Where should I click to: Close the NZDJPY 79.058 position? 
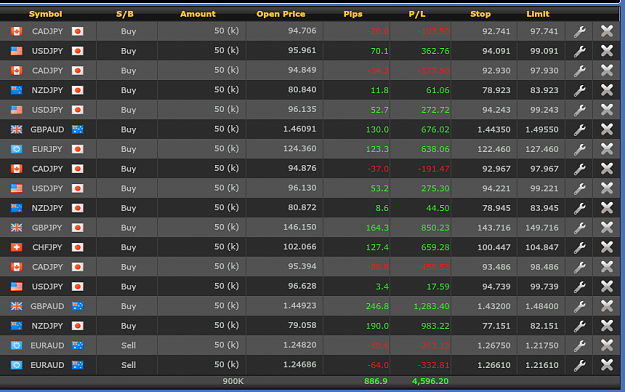click(607, 326)
